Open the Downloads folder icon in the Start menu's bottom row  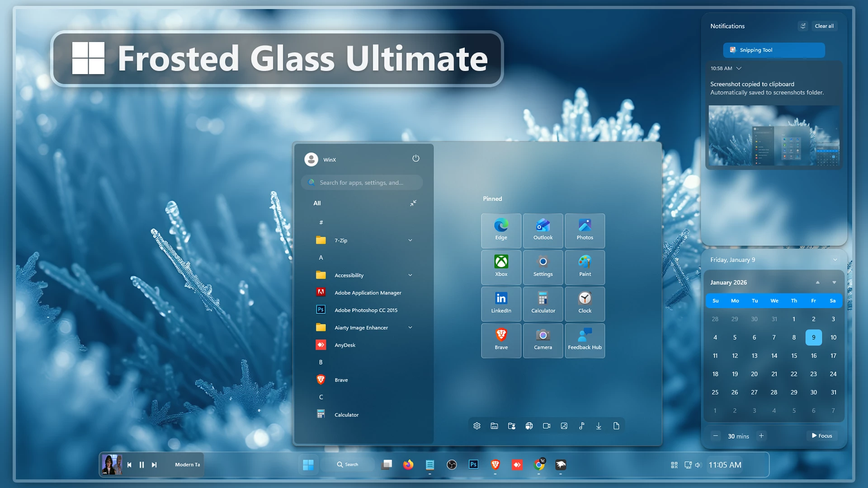(599, 426)
